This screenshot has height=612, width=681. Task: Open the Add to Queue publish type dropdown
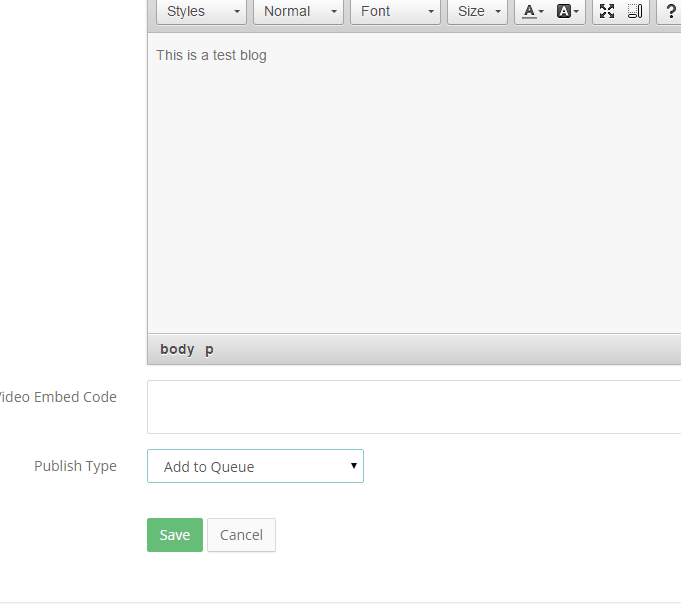255,466
